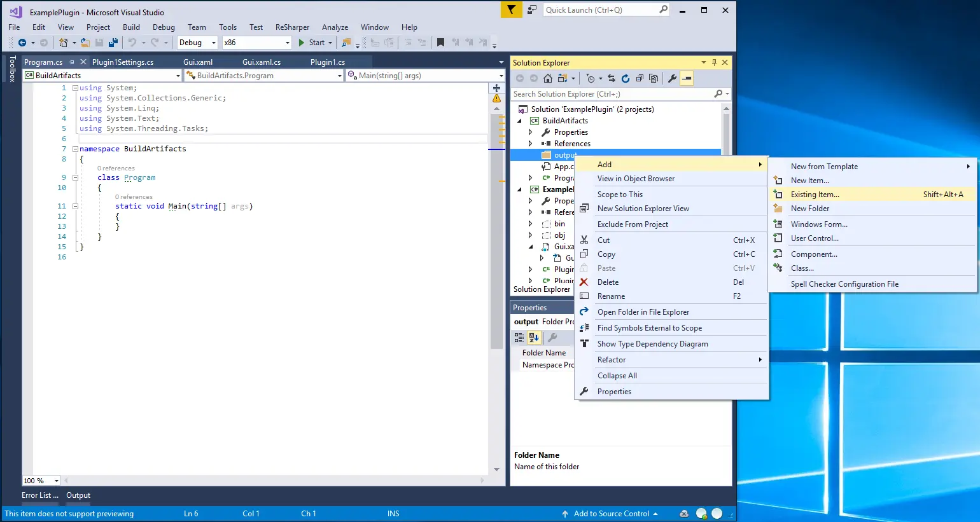Expand the References node under BuildArtifacts
This screenshot has height=522, width=980.
(x=531, y=144)
